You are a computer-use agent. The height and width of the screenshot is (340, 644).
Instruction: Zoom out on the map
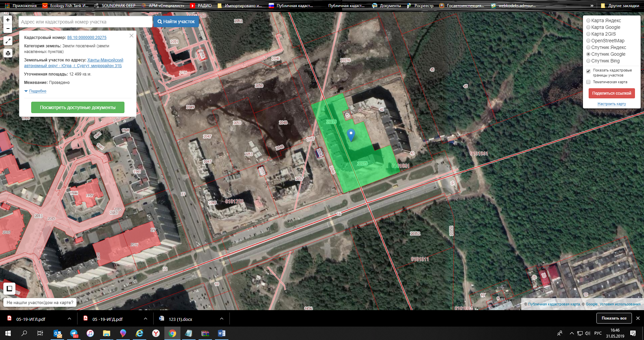coord(8,29)
